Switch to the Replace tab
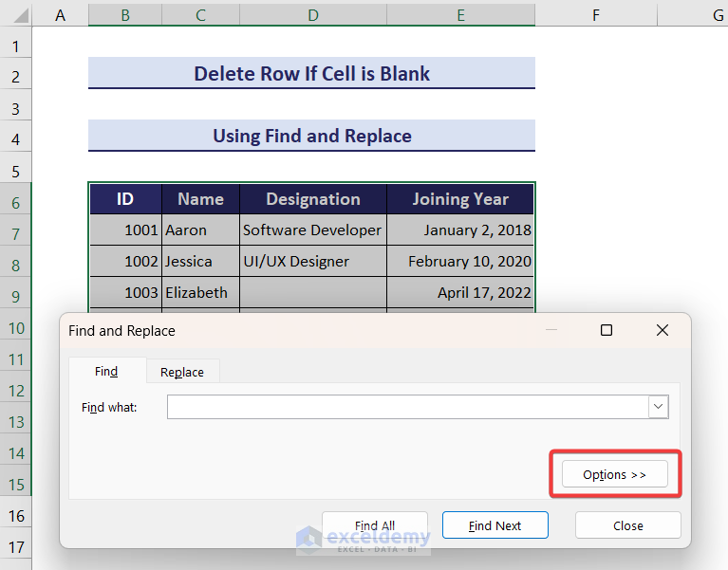Screen dimensions: 728x570 (x=182, y=372)
